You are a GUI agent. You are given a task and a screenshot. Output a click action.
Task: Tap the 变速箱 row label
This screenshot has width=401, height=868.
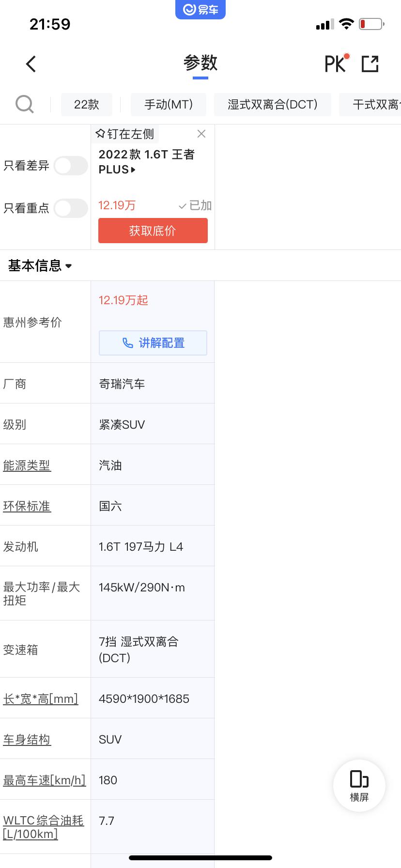[20, 650]
